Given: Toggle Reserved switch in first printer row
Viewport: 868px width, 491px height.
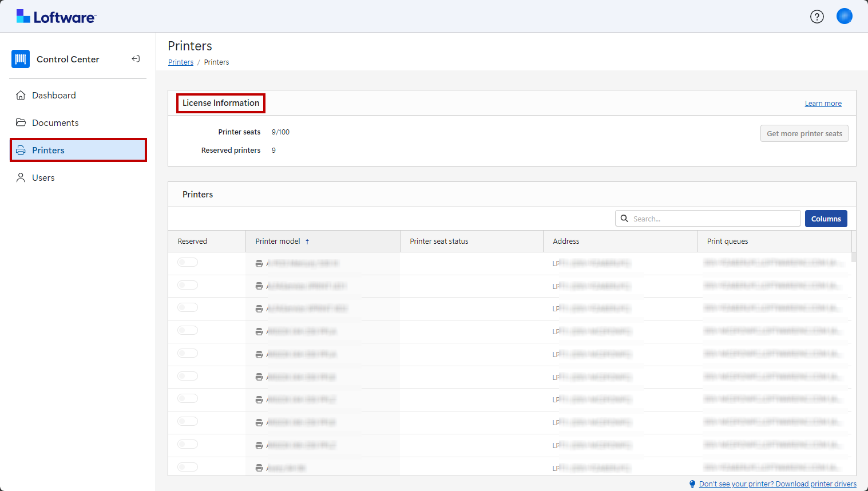Looking at the screenshot, I should coord(187,262).
